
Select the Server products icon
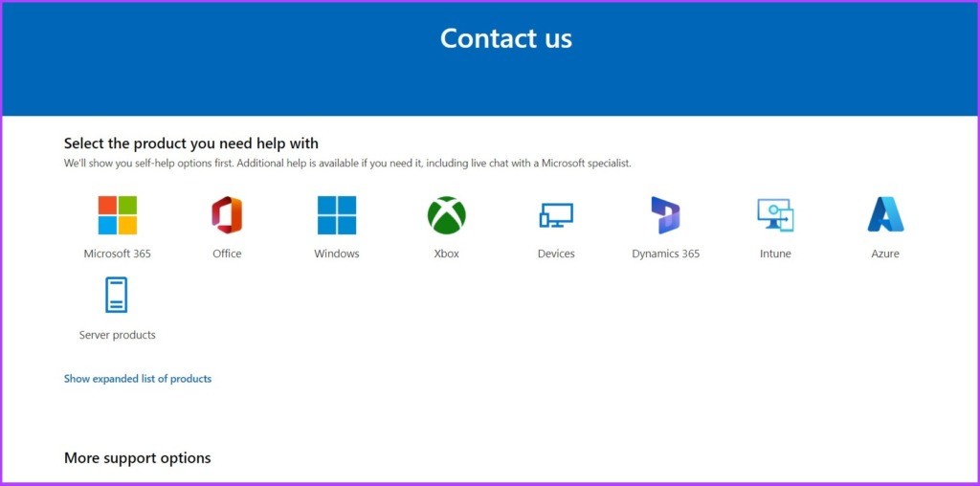(x=116, y=295)
